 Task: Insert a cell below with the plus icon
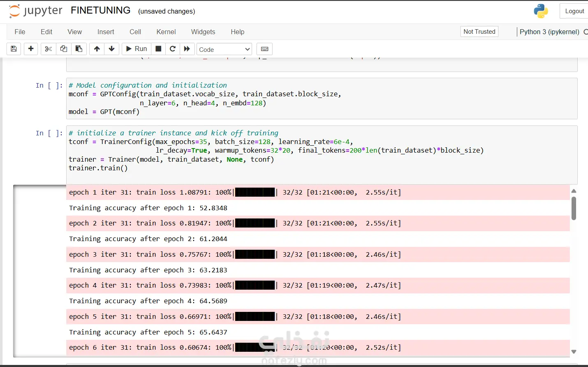coord(31,49)
